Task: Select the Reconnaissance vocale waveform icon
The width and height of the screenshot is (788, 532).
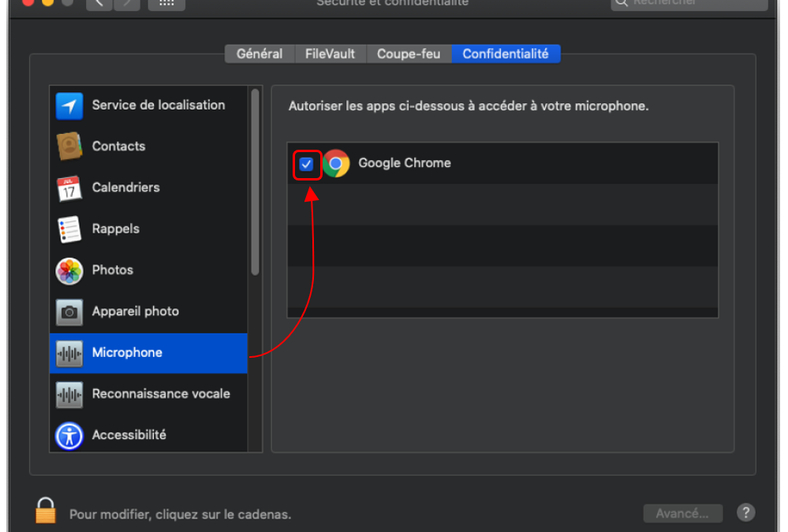Action: click(x=69, y=394)
